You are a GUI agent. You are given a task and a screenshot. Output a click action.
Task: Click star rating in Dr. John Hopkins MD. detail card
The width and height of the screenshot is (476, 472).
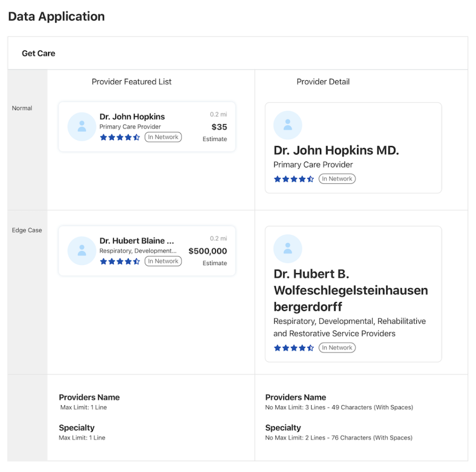point(294,179)
